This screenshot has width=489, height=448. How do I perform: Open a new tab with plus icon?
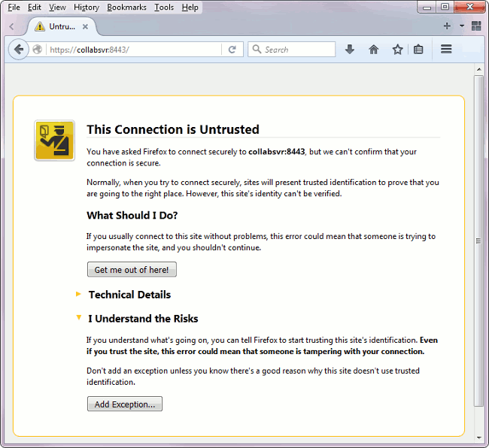point(447,26)
